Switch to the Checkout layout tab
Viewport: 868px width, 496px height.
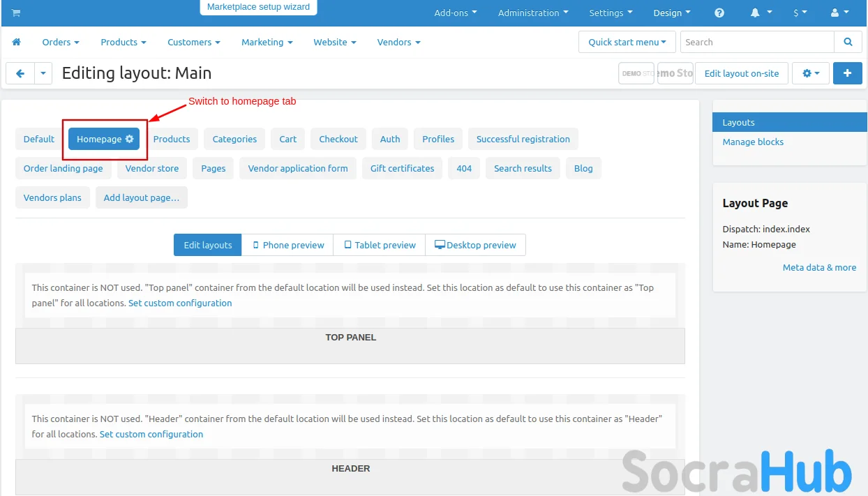tap(338, 139)
